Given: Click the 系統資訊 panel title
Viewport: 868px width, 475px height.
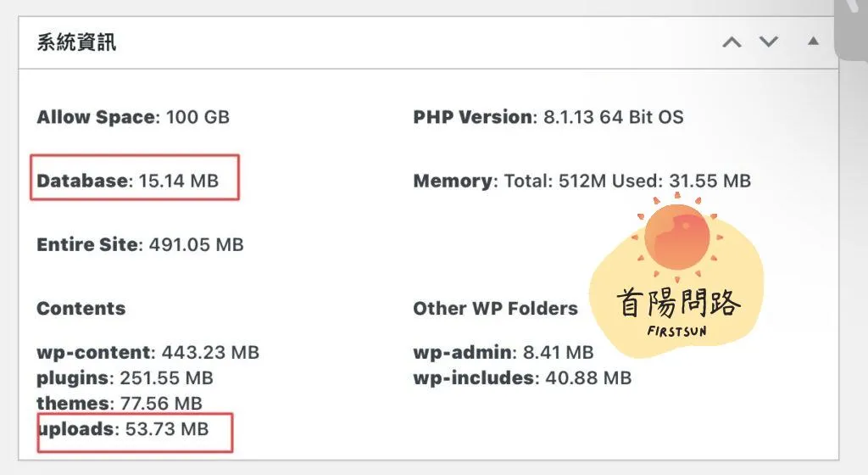Looking at the screenshot, I should coord(76,42).
